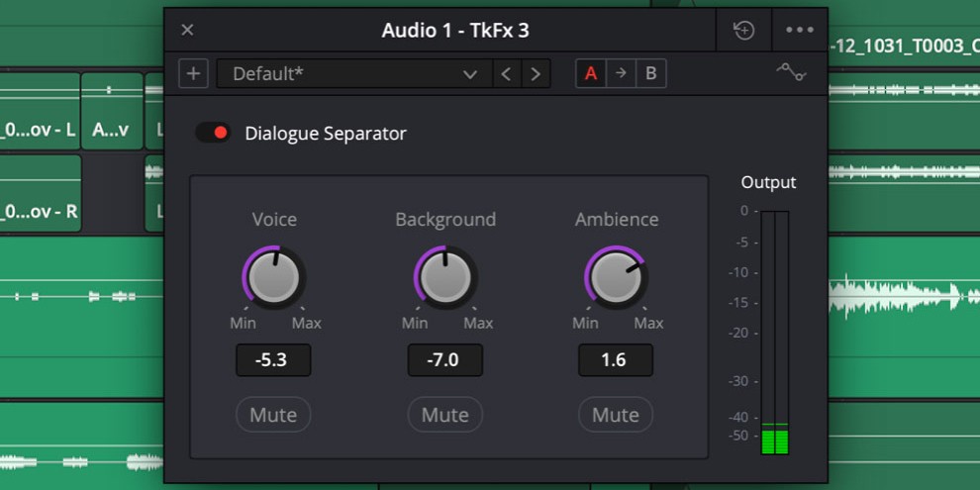Viewport: 980px width, 490px height.
Task: Close the Audio 1 TkFx 3 window
Action: [187, 31]
